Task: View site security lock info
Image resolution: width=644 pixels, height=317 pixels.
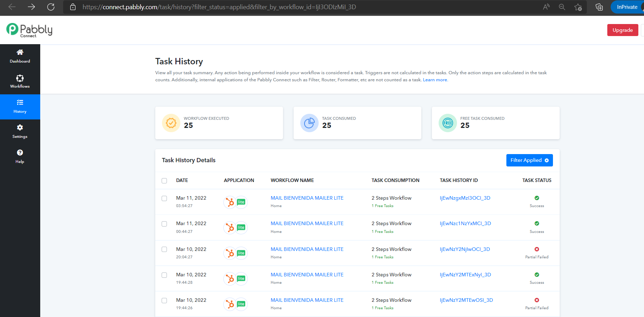Action: 73,7
